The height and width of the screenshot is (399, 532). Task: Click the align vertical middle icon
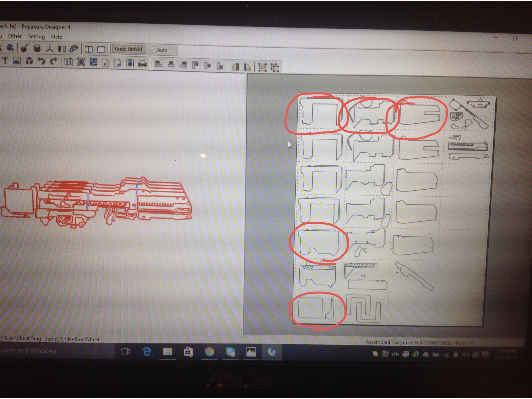pos(207,65)
